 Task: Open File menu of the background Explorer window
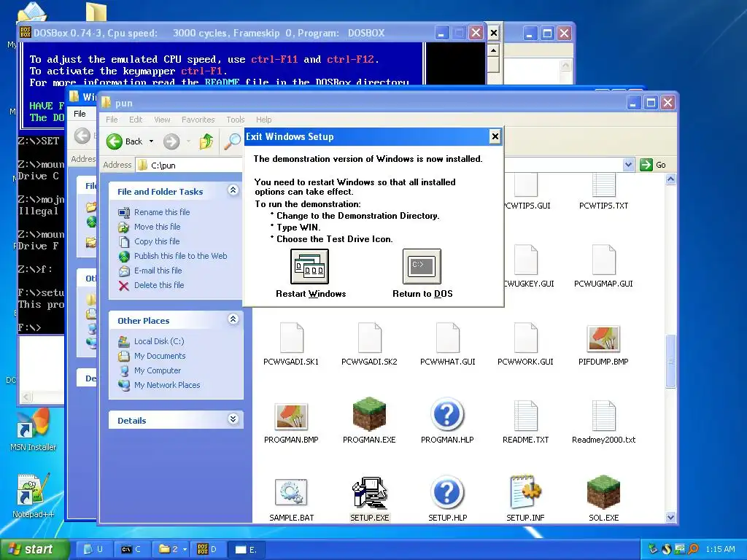pos(80,114)
